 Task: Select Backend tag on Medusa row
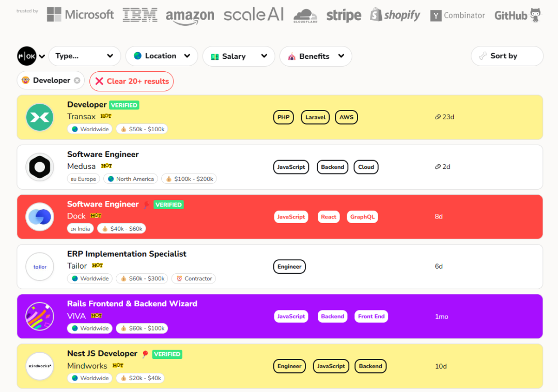(332, 167)
